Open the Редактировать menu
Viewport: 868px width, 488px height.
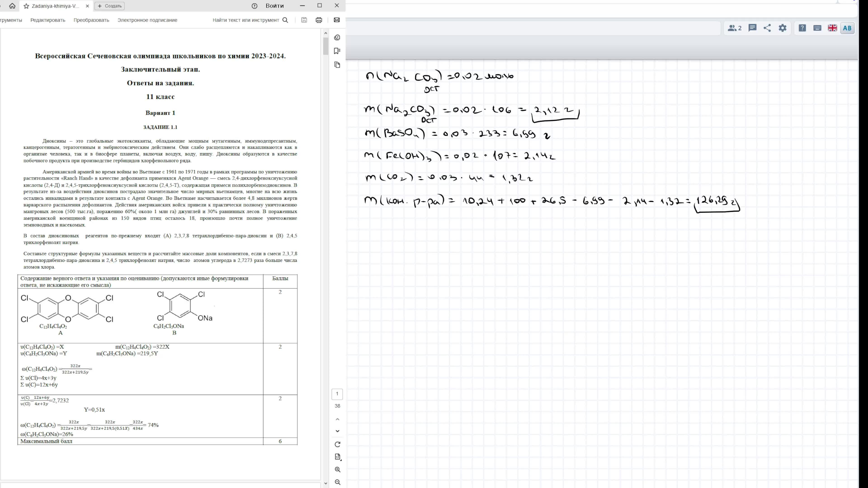pos(47,20)
